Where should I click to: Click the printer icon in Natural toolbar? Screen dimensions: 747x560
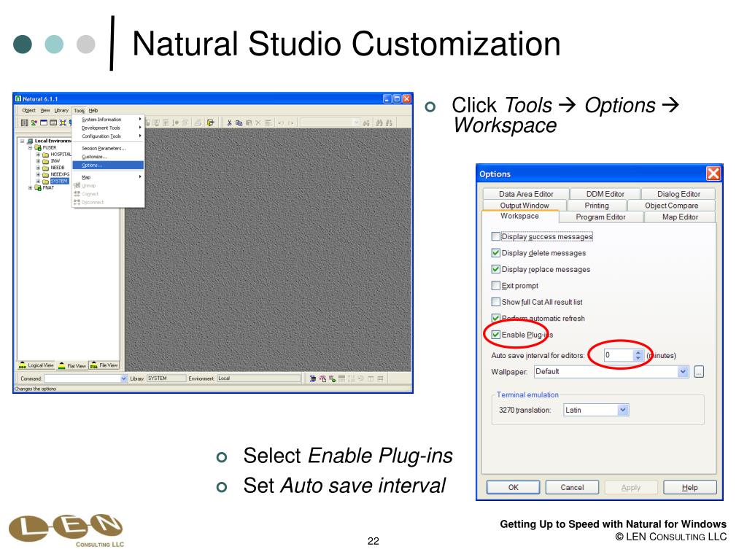click(x=198, y=122)
